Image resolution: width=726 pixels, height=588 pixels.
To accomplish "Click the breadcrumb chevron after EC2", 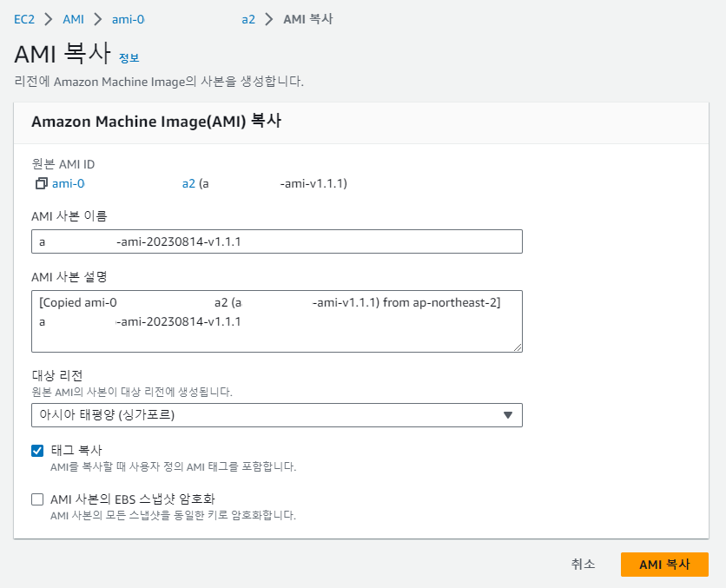I will [48, 19].
